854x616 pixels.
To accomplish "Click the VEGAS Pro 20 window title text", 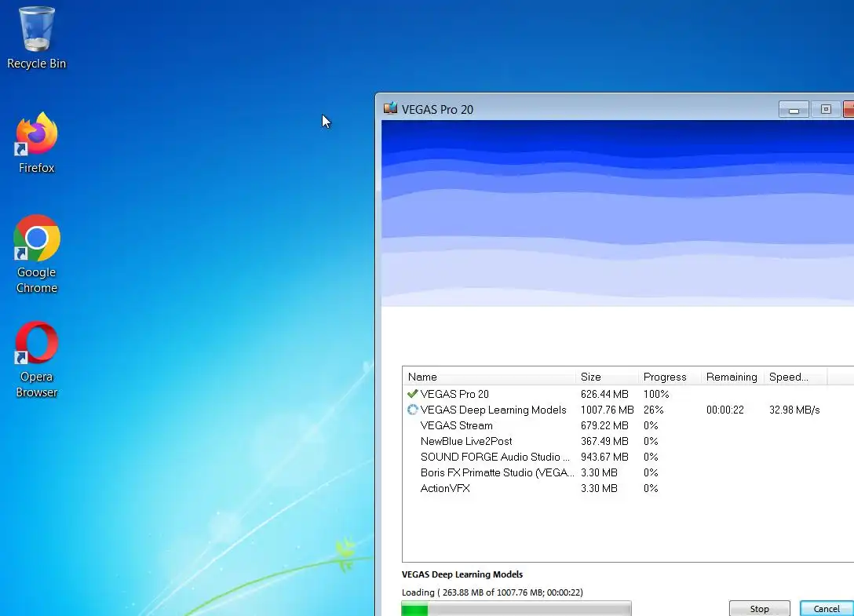I will coord(437,110).
